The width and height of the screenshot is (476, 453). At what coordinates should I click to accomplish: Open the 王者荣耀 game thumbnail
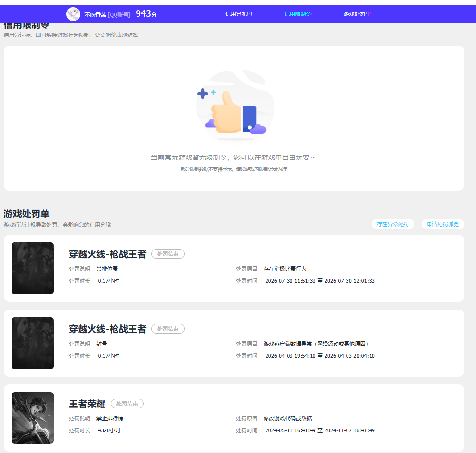coord(33,418)
